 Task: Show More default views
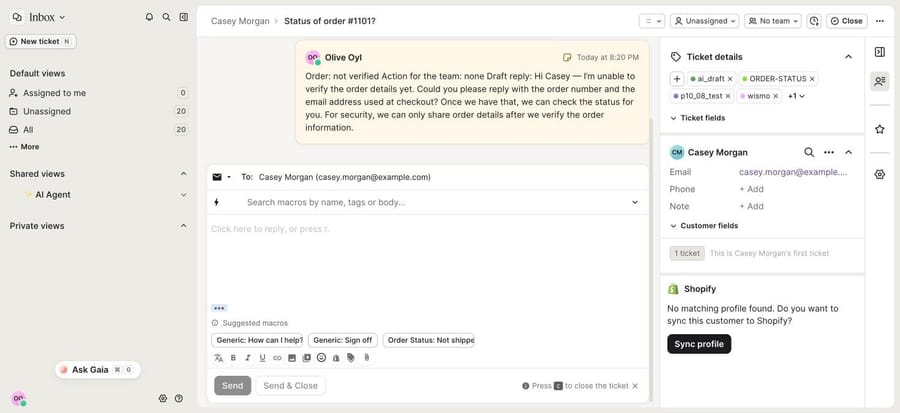pyautogui.click(x=25, y=147)
